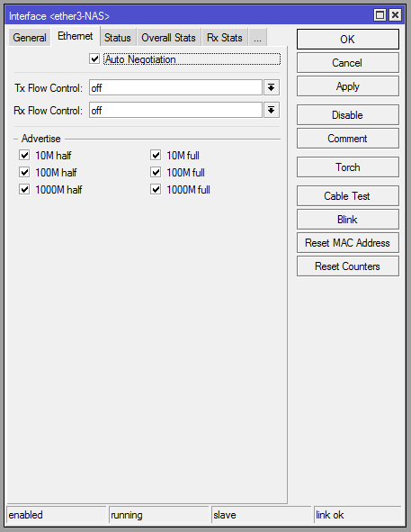Viewport: 411px width, 532px height.
Task: Uncheck 1000M full advertise option
Action: click(156, 189)
